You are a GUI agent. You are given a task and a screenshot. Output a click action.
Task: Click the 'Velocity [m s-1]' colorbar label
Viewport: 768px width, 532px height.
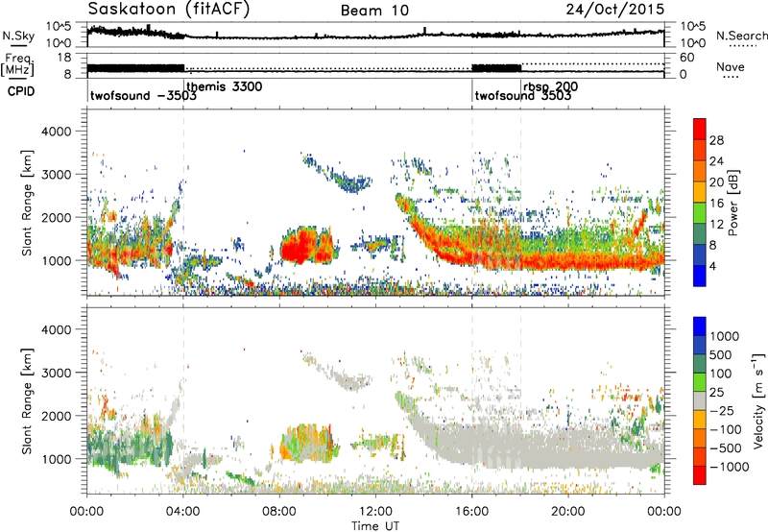[x=758, y=400]
